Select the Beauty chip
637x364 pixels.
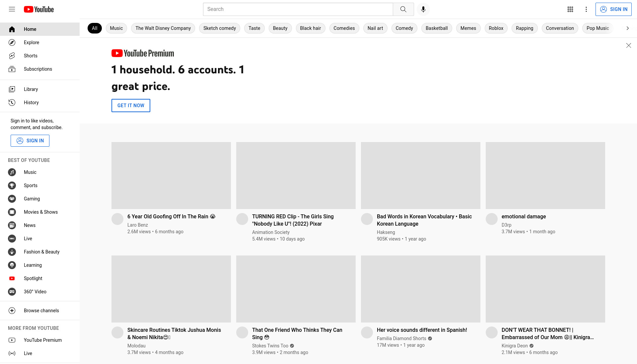tap(280, 28)
